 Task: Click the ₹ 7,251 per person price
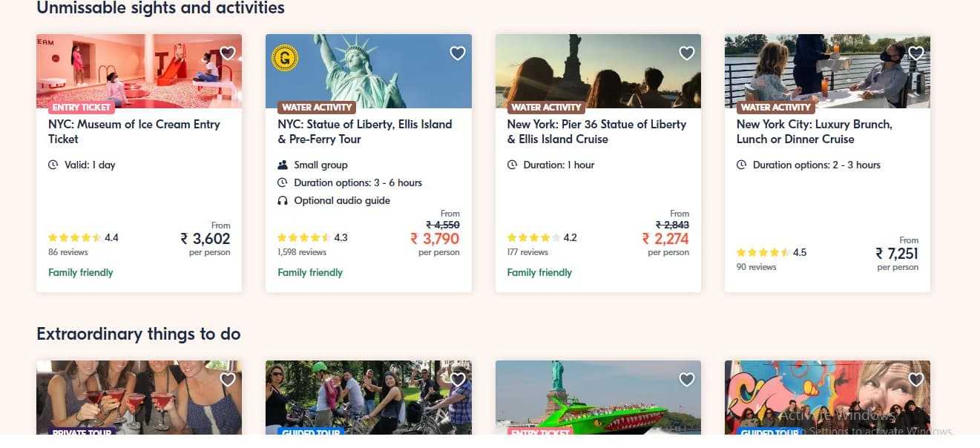[x=897, y=254]
